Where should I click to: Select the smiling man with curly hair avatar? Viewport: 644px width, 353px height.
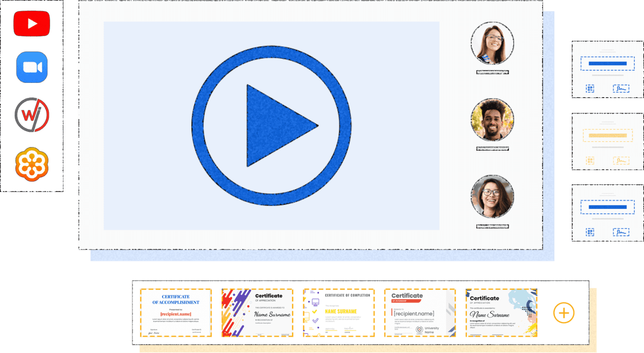coord(492,119)
